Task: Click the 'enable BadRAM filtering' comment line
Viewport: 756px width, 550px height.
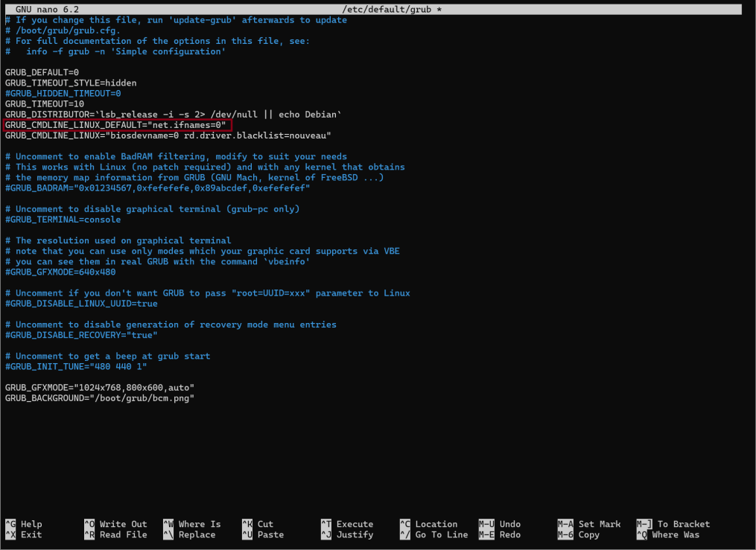Action: click(x=176, y=156)
